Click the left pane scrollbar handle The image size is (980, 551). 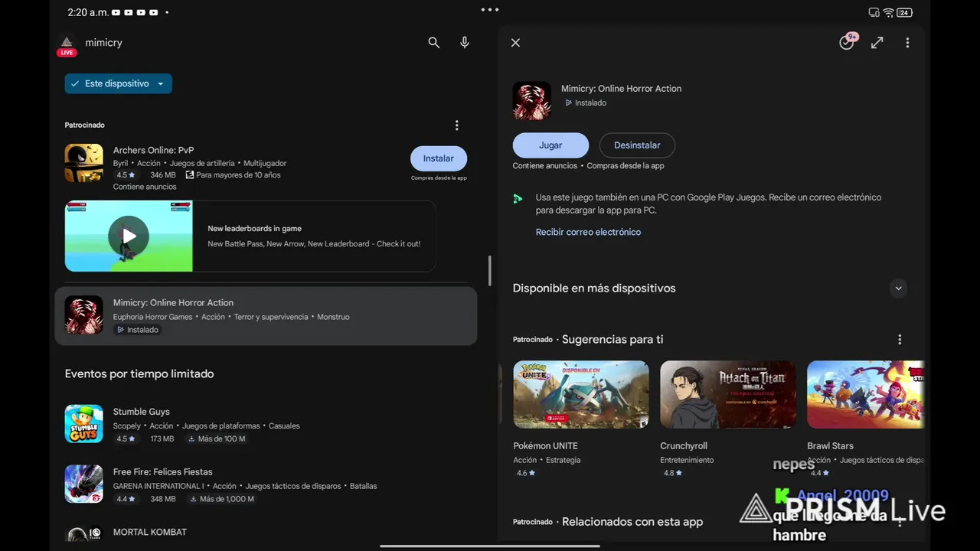490,270
